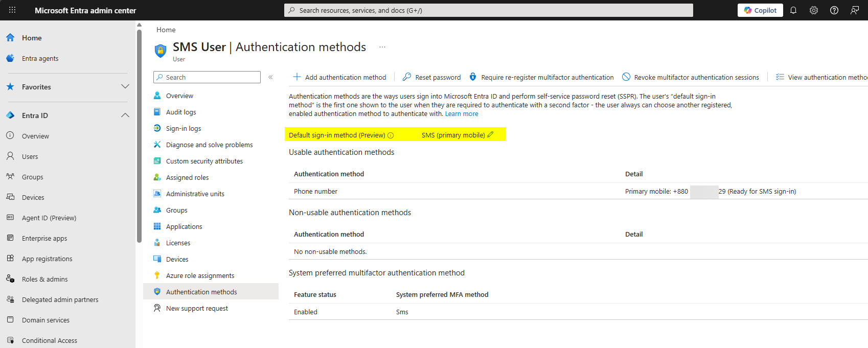Click the Agent ID (Preview) icon
This screenshot has height=348, width=868.
pos(10,217)
